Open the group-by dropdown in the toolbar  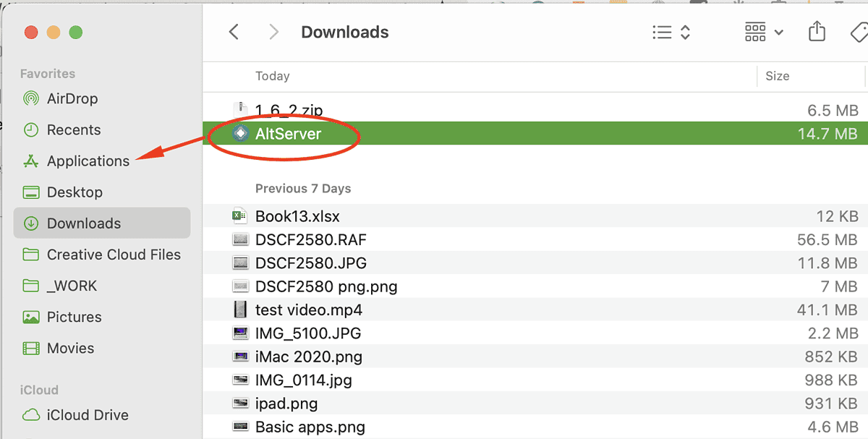762,32
